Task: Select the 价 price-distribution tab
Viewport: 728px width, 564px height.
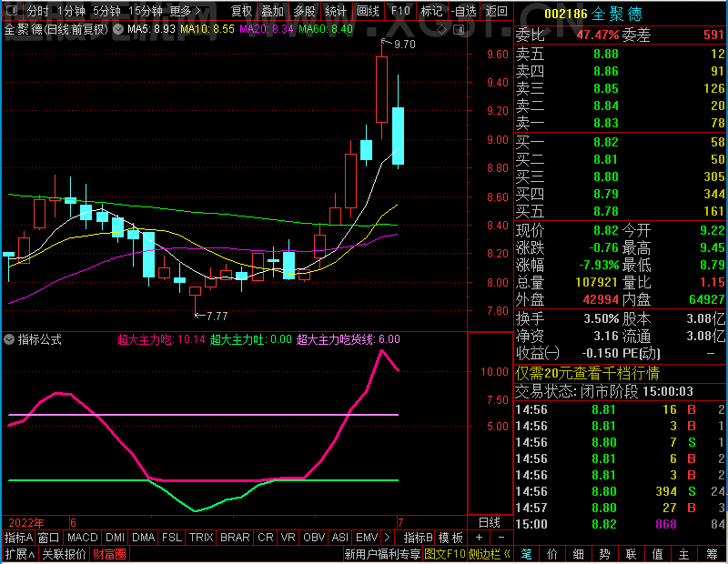Action: [552, 554]
